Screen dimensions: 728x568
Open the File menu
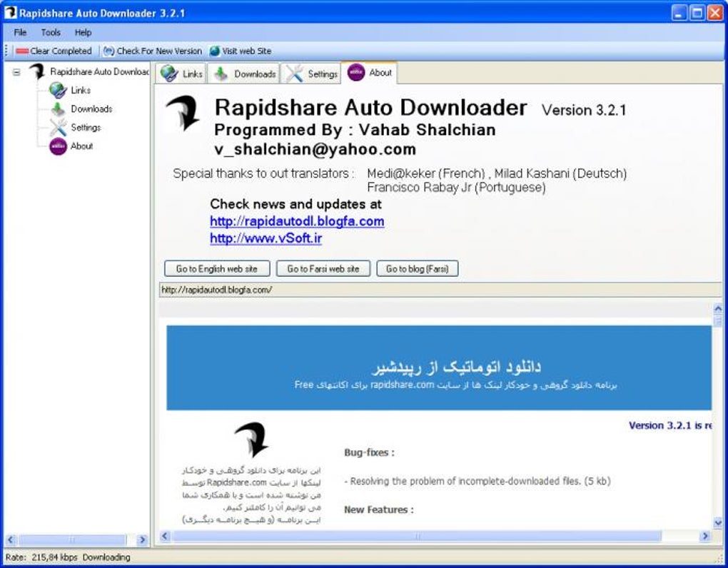tap(20, 33)
